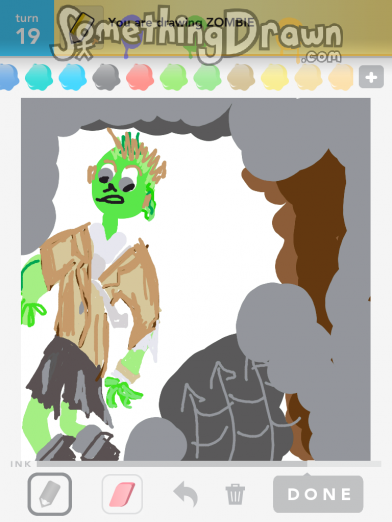
Task: Pick the peach swatch next to yellow
Action: coord(308,77)
